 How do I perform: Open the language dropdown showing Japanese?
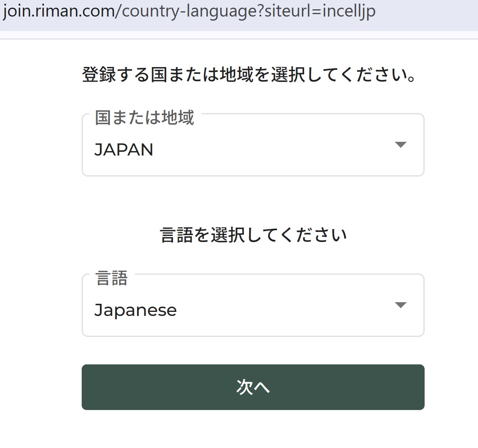pos(253,305)
